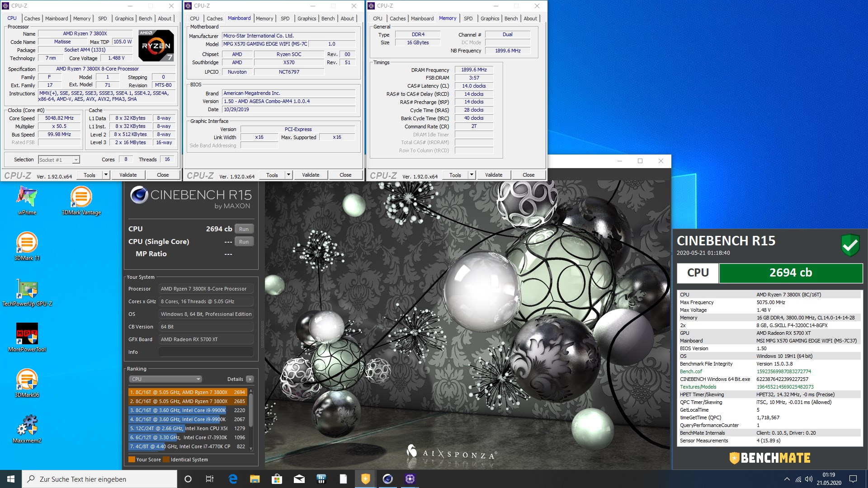
Task: Click the Cinebench R15 logo sphere
Action: click(x=139, y=195)
